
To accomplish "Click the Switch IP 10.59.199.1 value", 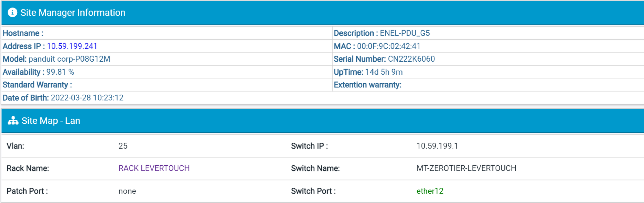I will click(437, 146).
